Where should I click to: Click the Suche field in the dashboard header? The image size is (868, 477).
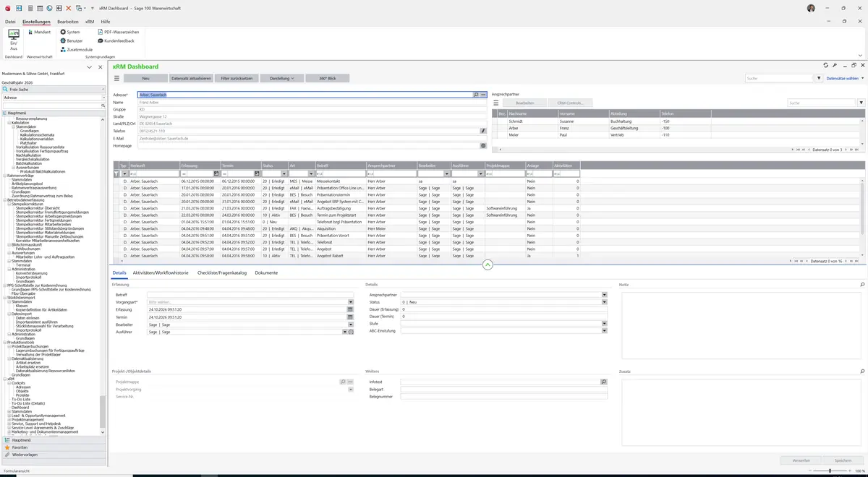[x=779, y=78]
